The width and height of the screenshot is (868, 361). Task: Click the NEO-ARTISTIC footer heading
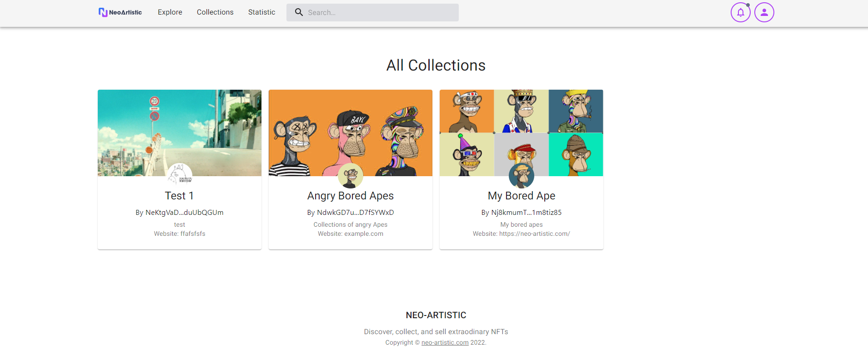click(436, 315)
